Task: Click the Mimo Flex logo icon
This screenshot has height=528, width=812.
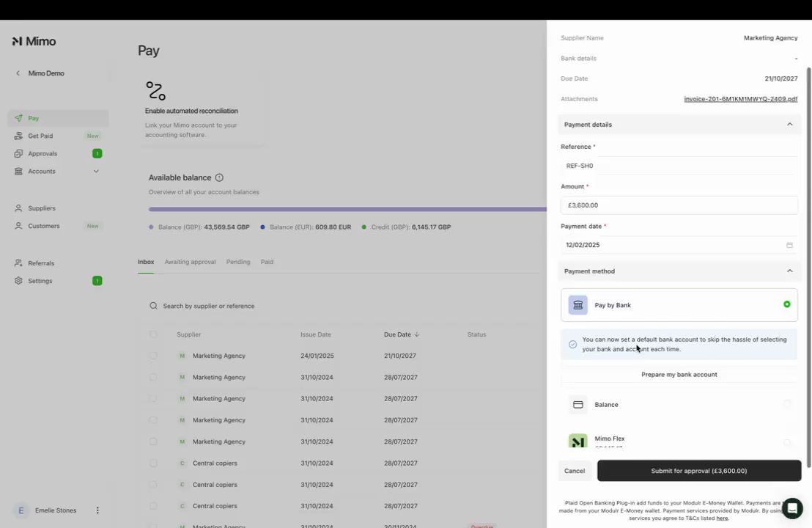Action: pos(578,441)
